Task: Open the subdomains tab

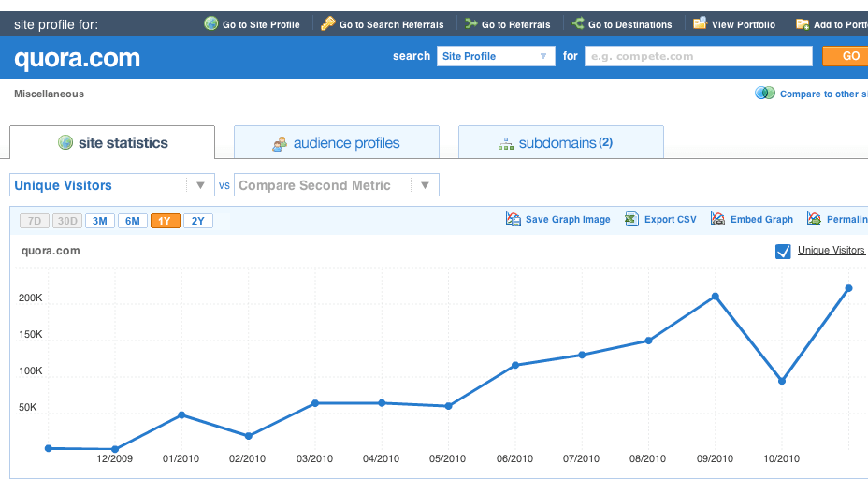Action: (560, 143)
